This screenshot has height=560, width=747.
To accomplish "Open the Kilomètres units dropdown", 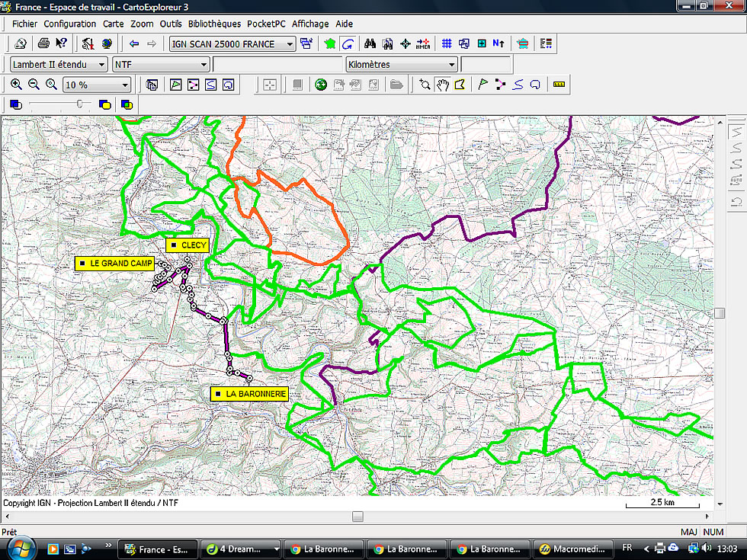I will pos(452,65).
